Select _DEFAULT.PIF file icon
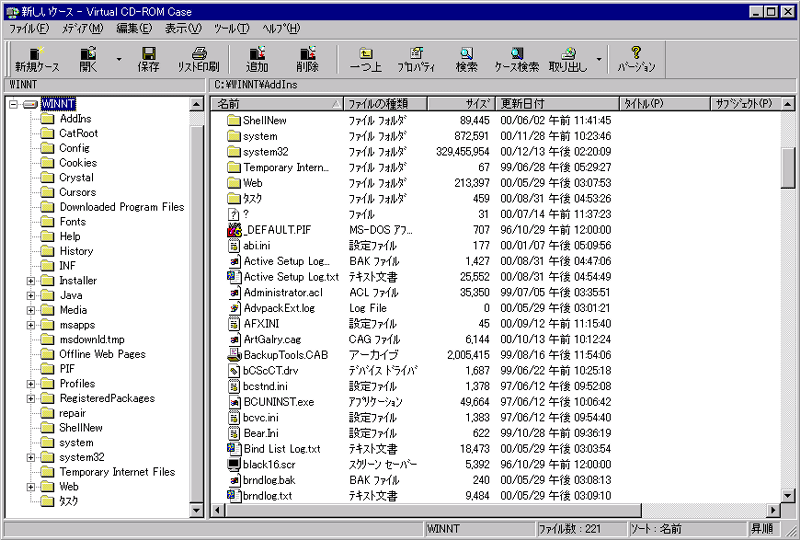This screenshot has width=800, height=540. coord(234,230)
